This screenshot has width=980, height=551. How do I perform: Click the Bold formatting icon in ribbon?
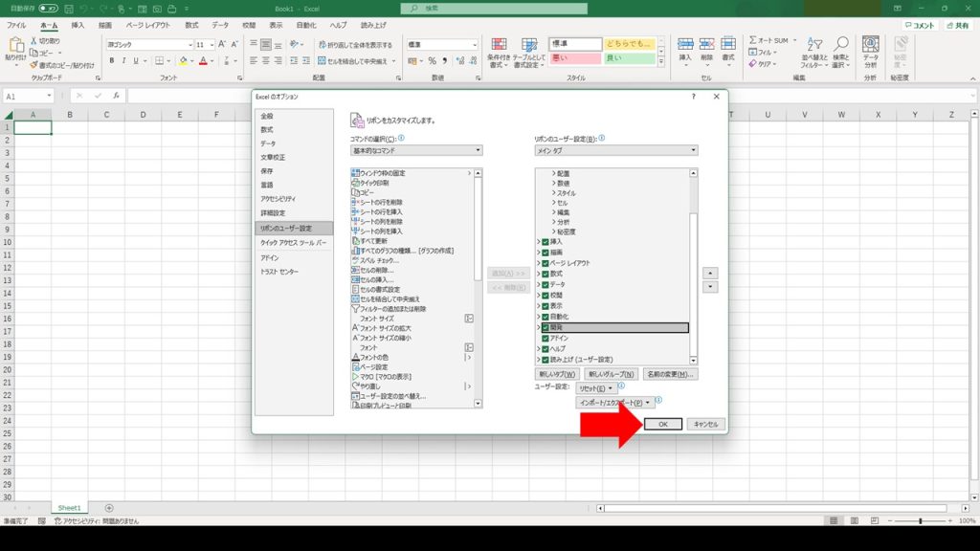[x=111, y=61]
